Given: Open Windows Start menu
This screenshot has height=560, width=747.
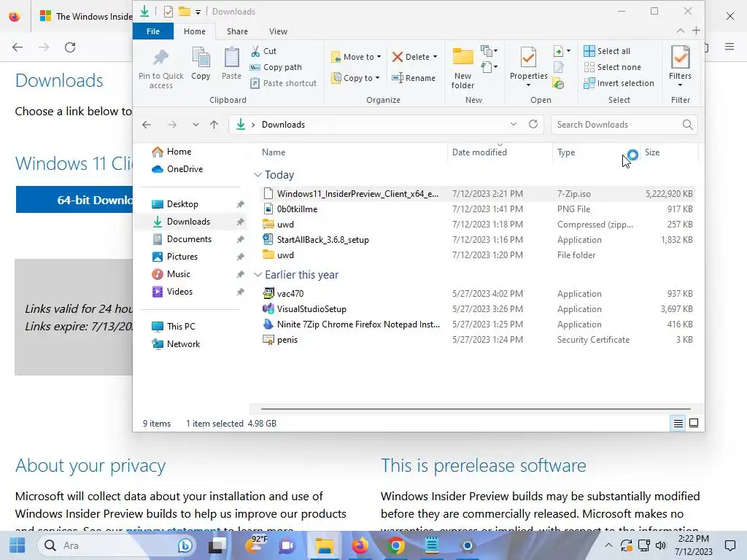Looking at the screenshot, I should [18, 545].
